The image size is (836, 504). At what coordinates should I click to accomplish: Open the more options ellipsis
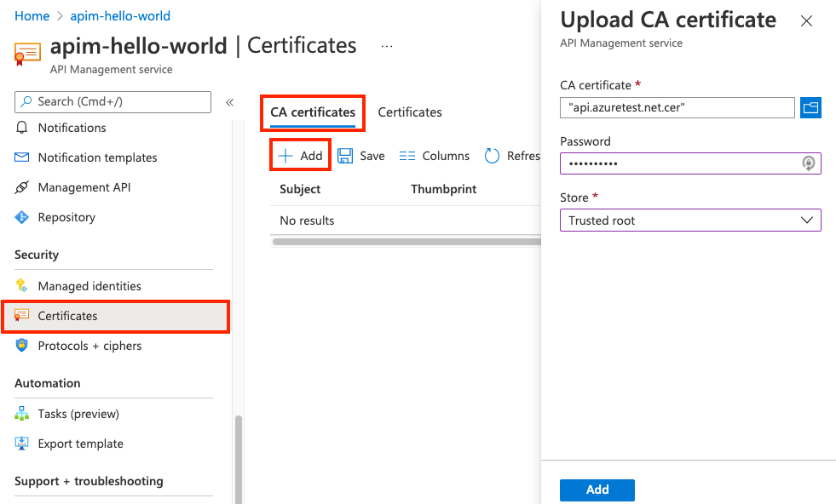coord(387,46)
